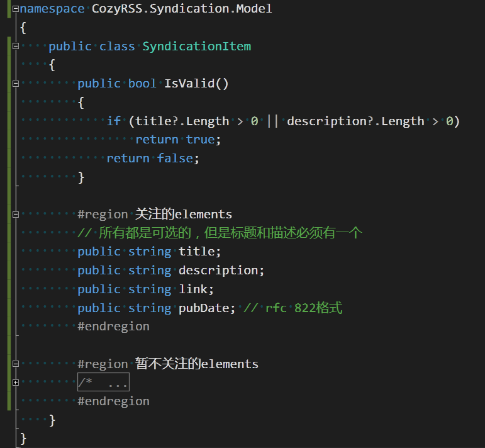
Task: Click the if keyword
Action: pos(113,121)
